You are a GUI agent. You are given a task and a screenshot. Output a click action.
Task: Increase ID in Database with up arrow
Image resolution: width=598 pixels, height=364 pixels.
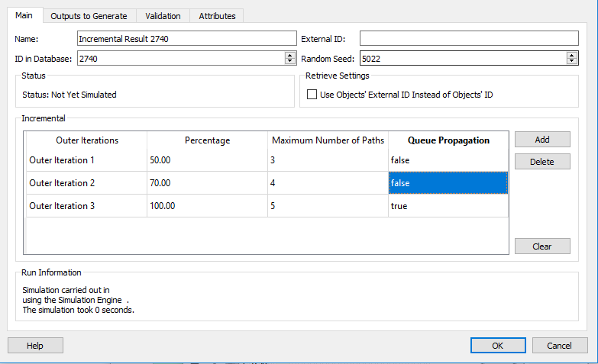click(289, 55)
